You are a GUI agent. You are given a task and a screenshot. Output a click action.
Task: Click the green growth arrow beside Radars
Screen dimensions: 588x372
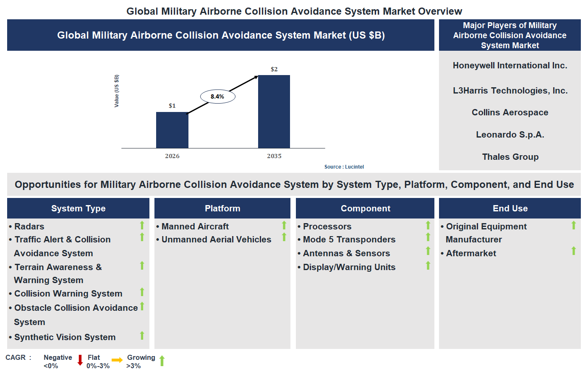coord(142,226)
